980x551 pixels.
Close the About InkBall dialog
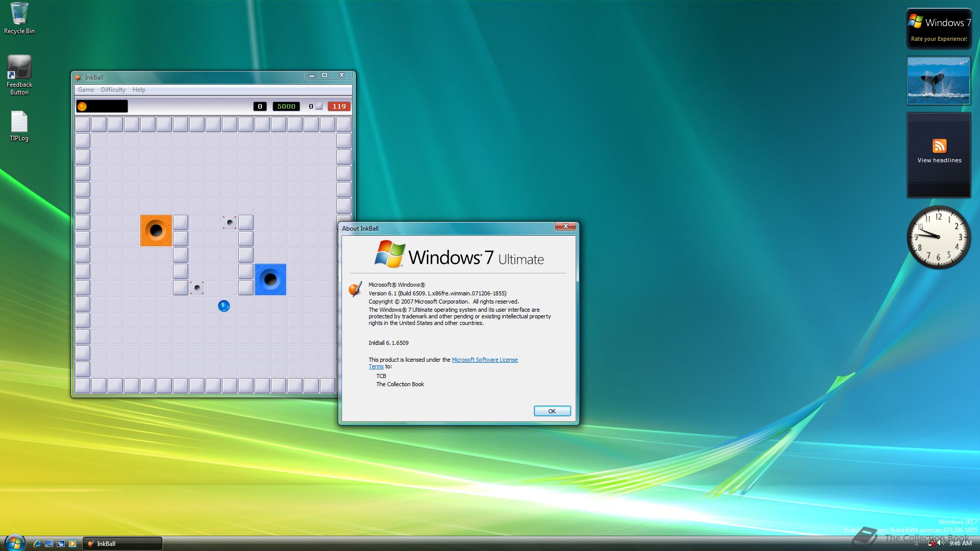click(x=565, y=226)
